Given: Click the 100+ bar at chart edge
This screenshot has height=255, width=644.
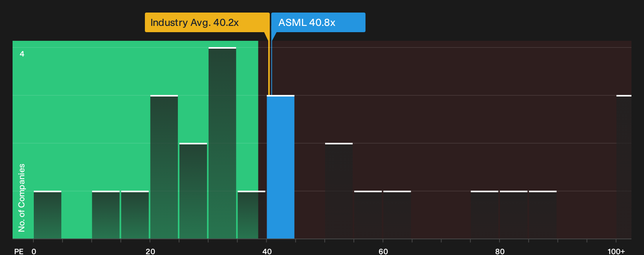Looking at the screenshot, I should click(x=624, y=167).
